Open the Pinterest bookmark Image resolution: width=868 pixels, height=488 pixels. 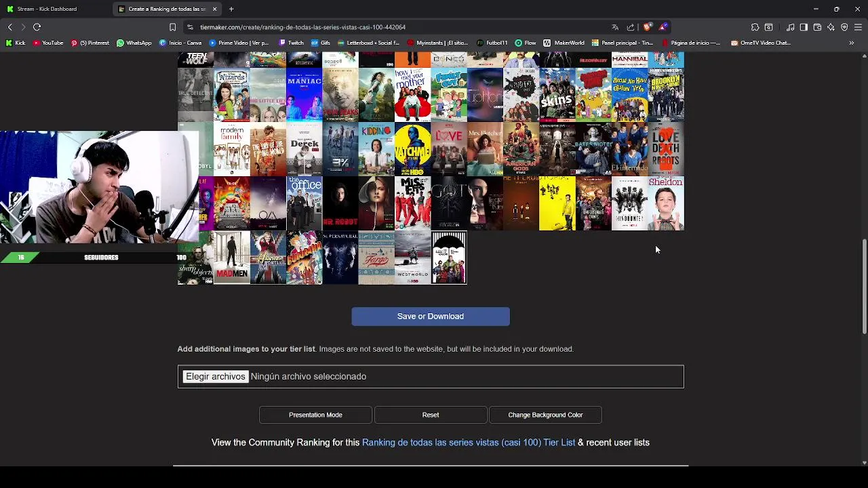90,43
